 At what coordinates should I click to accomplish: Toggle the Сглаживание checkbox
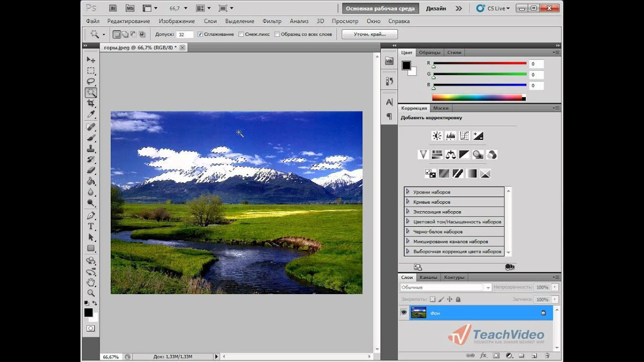click(x=200, y=34)
